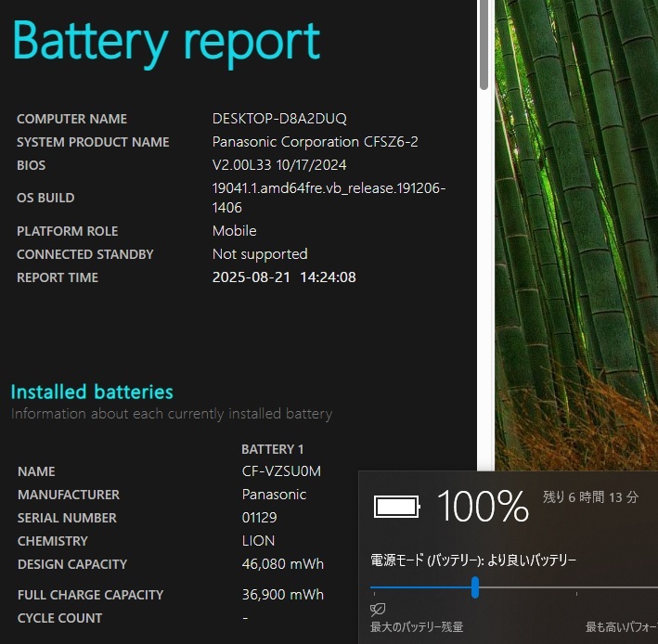Click the Information about each currently installed battery text
Screen dimensions: 658x644
(x=172, y=414)
